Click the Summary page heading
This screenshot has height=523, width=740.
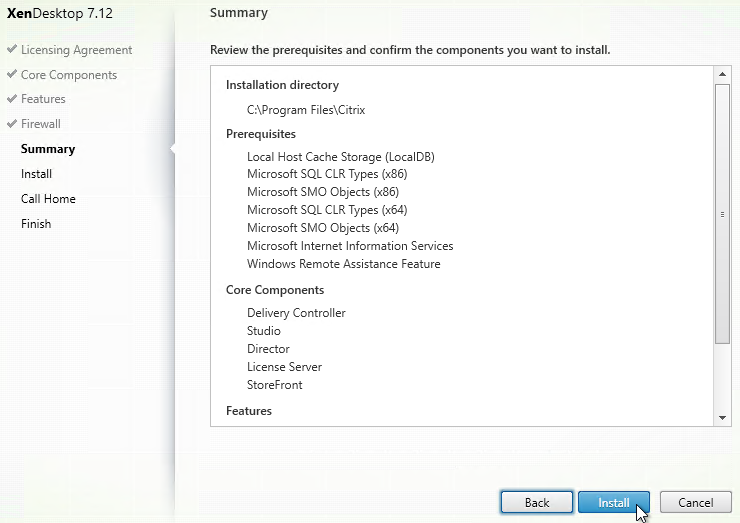click(x=239, y=13)
